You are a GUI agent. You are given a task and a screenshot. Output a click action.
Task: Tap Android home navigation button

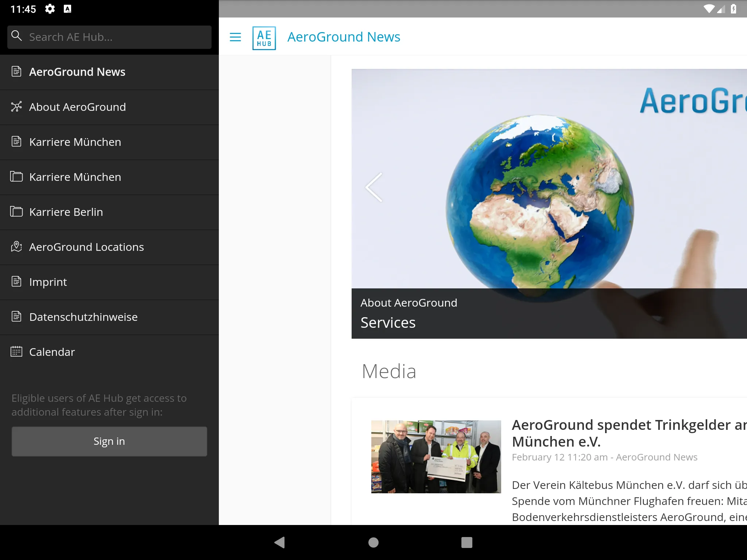(x=373, y=542)
